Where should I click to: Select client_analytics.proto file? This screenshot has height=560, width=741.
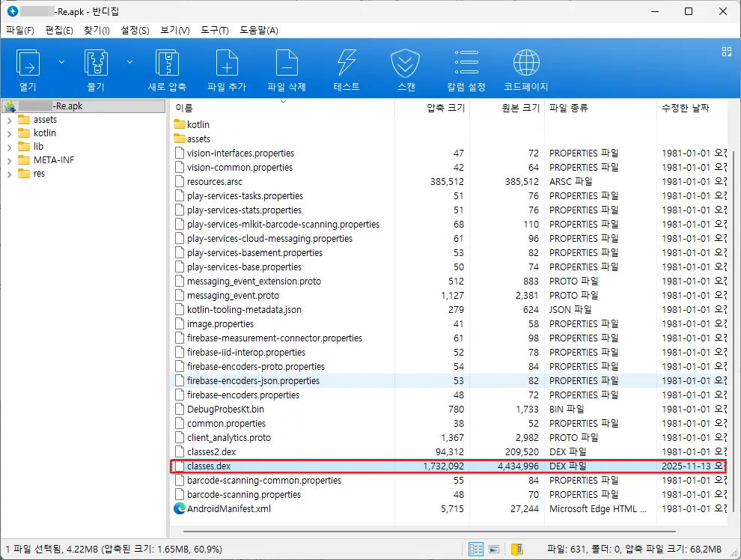click(229, 438)
